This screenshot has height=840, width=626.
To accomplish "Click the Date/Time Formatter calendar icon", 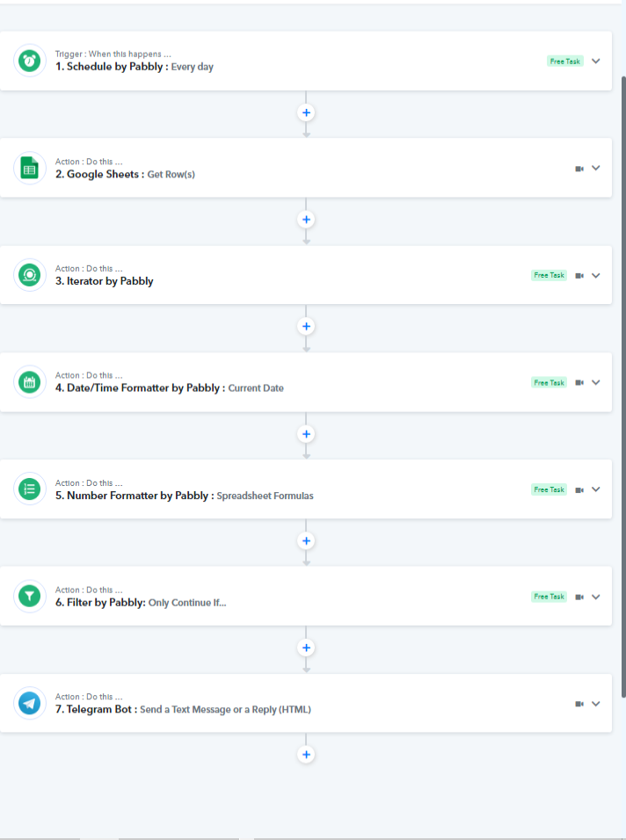I will 30,382.
